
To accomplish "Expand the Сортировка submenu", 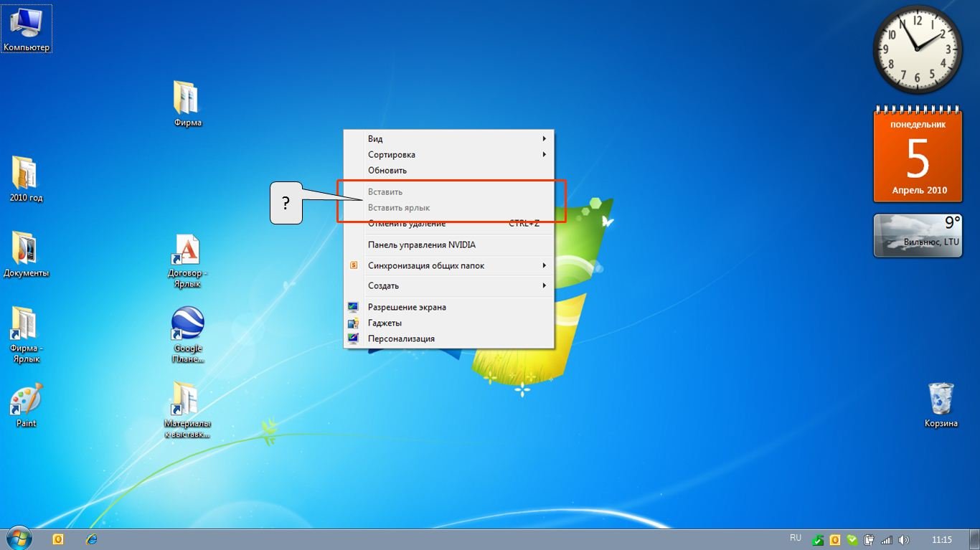I will tap(448, 154).
